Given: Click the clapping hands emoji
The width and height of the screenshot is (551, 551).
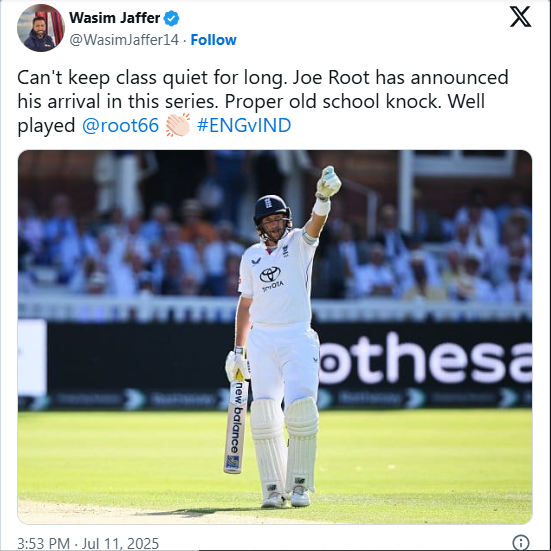Looking at the screenshot, I should [x=178, y=125].
